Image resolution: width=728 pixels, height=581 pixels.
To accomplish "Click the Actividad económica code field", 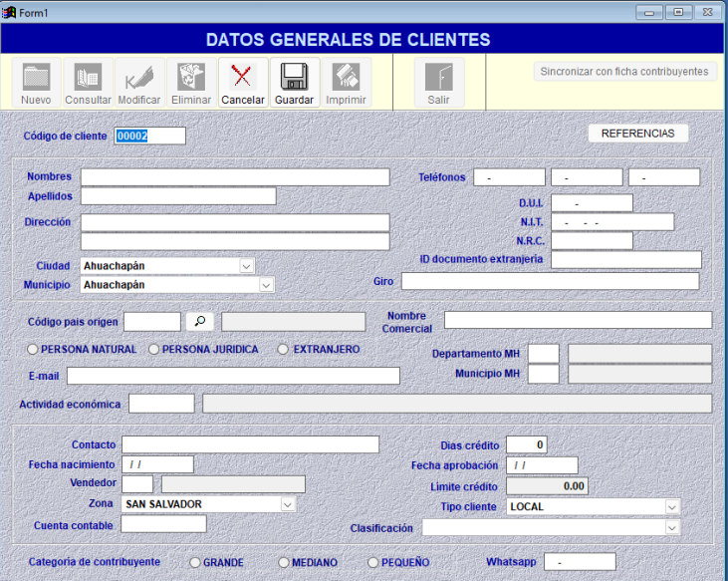I will click(161, 404).
